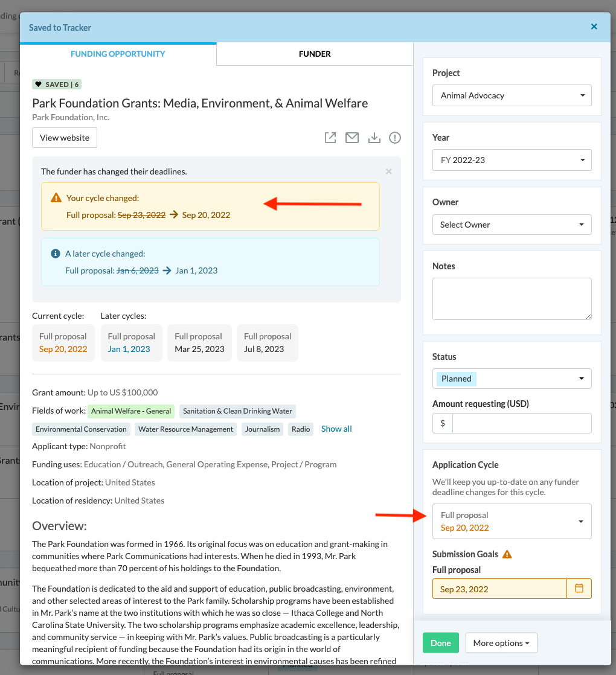Open the Project dropdown showing Animal Advocacy
616x675 pixels.
[x=512, y=95]
